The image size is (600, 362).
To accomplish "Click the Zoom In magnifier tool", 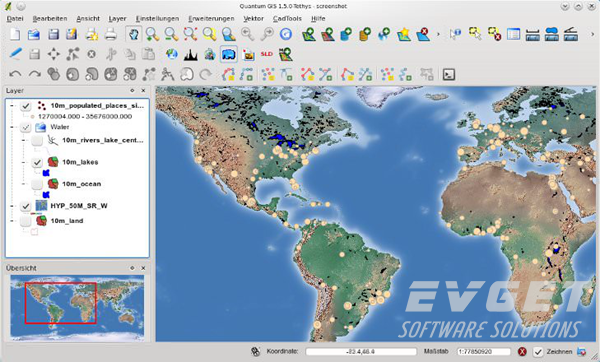I will (x=152, y=34).
